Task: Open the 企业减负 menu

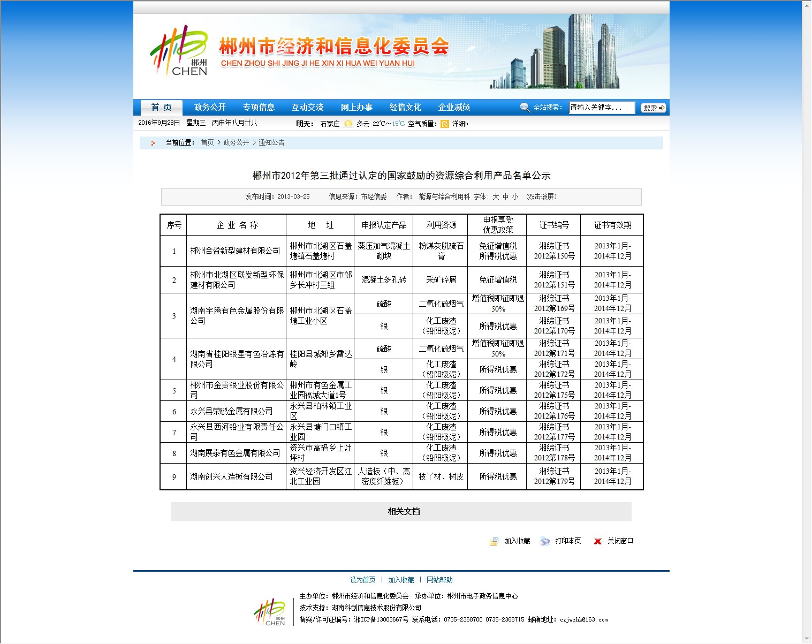Action: click(x=454, y=108)
